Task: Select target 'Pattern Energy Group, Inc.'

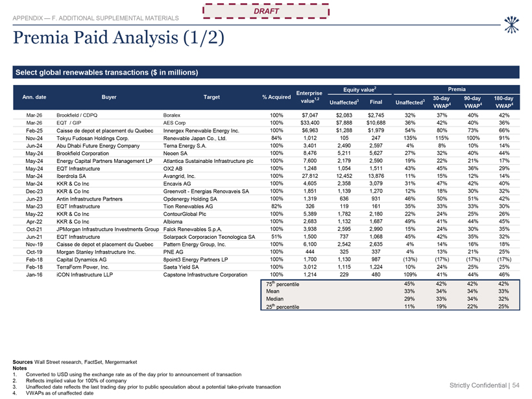Action: (195, 245)
